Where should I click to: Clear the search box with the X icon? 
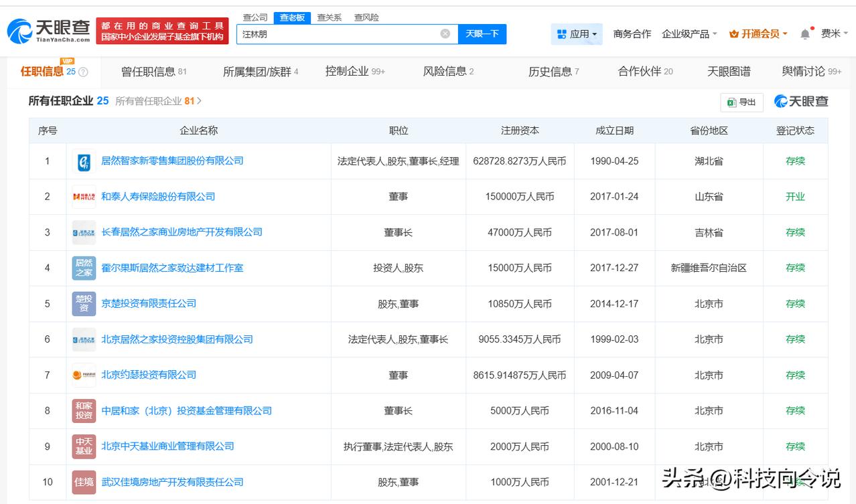(x=445, y=33)
